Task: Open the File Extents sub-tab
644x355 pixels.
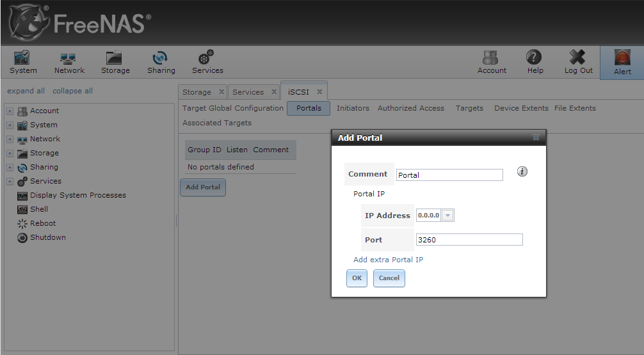Action: [575, 108]
